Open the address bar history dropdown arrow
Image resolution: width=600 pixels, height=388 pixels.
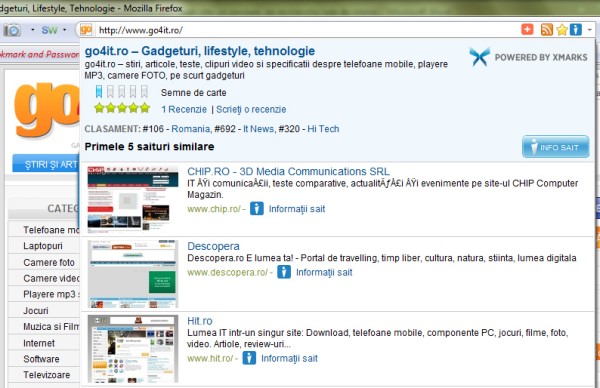[x=589, y=29]
